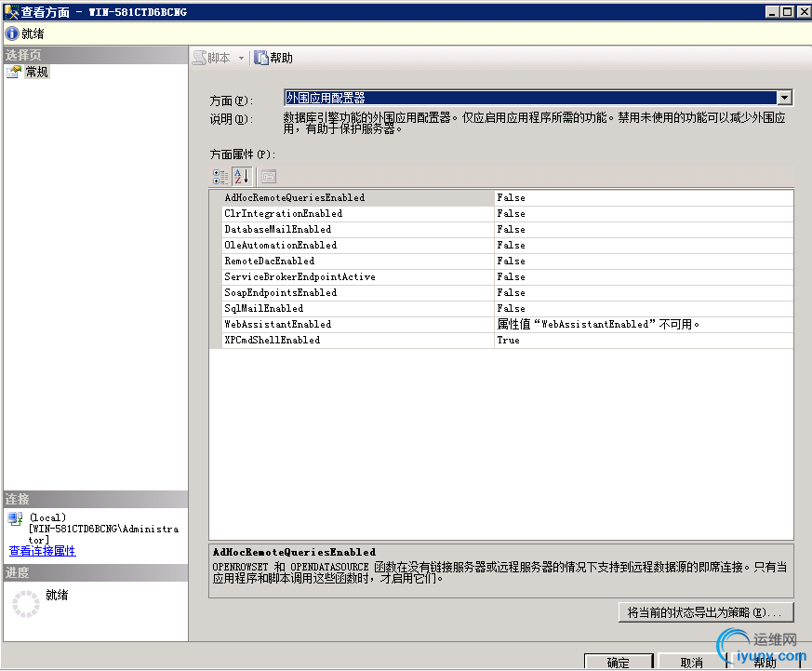Open the 脚本 dropdown arrow
Screen dimensions: 812x671
(x=241, y=58)
